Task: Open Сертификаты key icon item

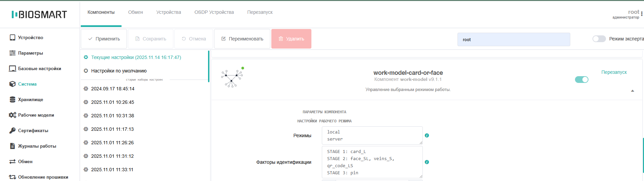Action: point(12,130)
